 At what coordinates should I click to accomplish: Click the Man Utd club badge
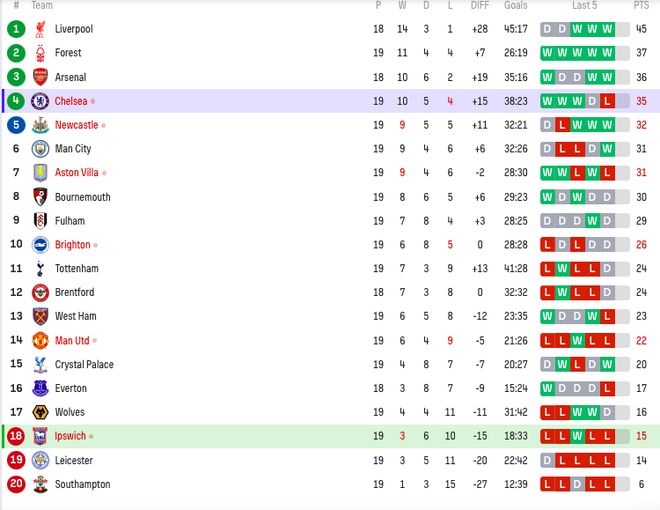coord(40,340)
